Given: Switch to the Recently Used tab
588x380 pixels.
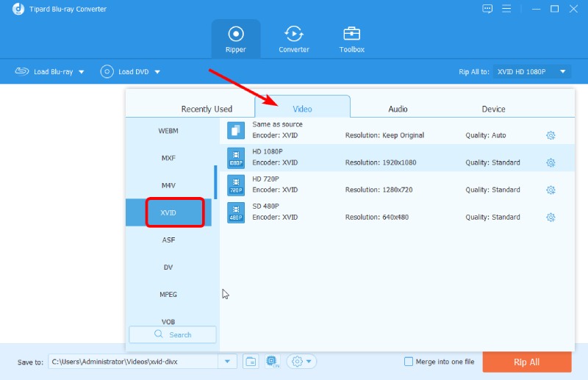Looking at the screenshot, I should tap(207, 109).
